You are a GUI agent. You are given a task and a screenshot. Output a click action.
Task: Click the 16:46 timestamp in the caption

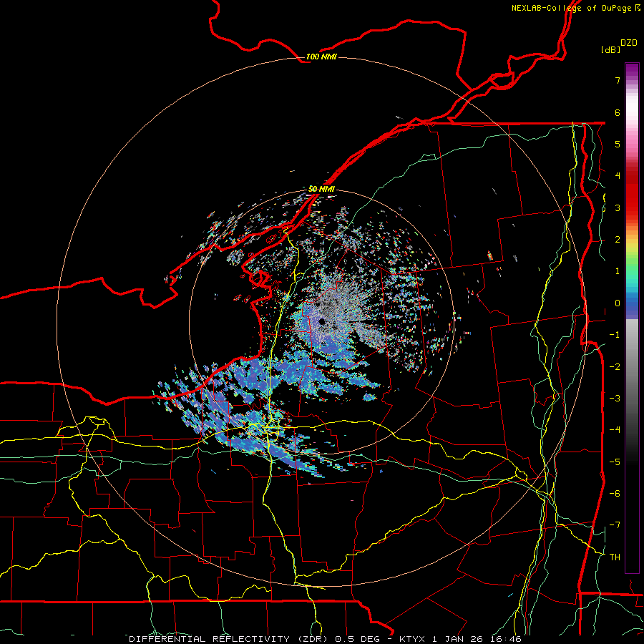[507, 639]
